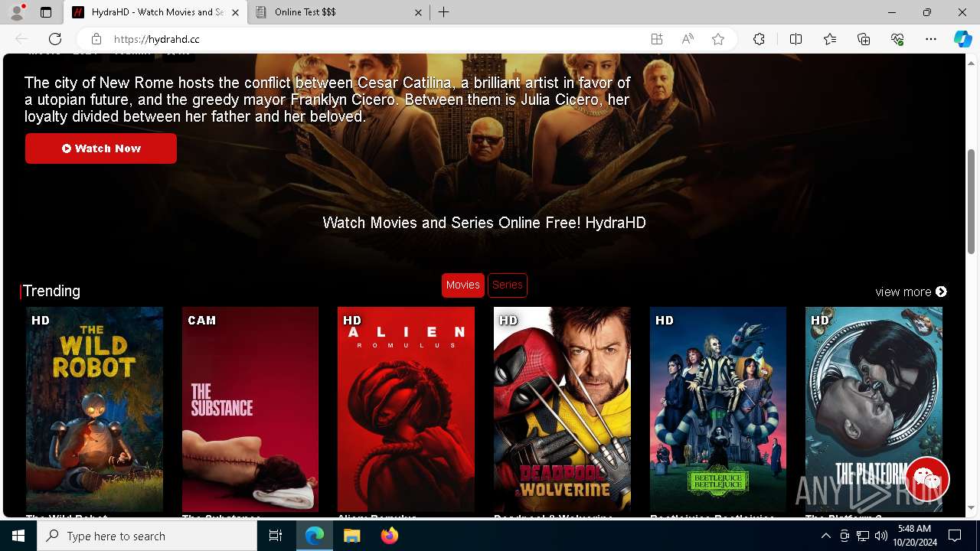Screen dimensions: 980x551
Task: Add page to favorites star
Action: pos(718,39)
